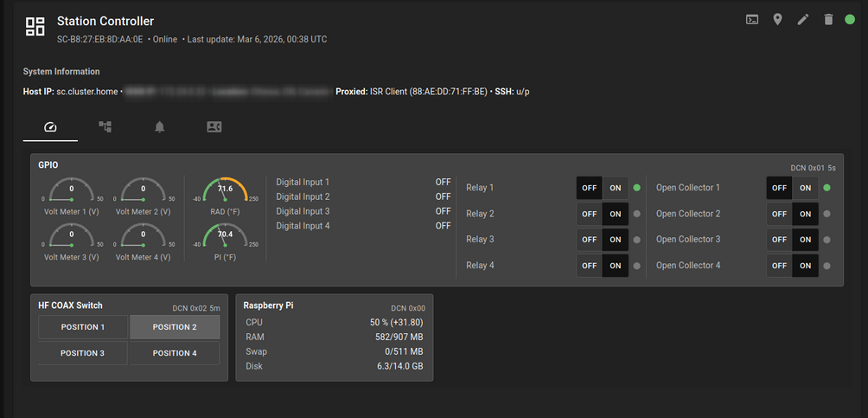This screenshot has width=868, height=418.
Task: Enable Open Collector 3 ON
Action: point(805,240)
